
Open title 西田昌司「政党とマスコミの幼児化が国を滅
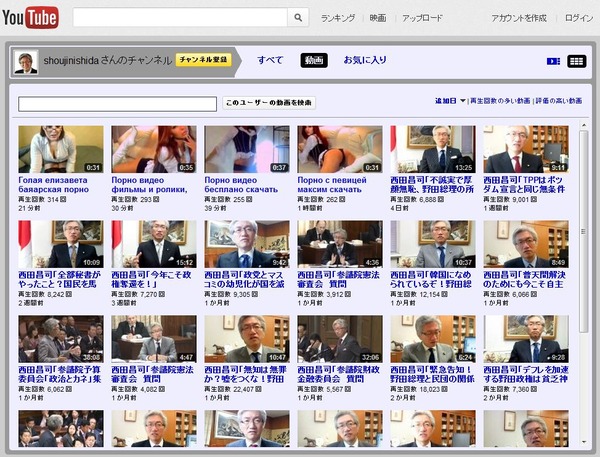tap(244, 279)
